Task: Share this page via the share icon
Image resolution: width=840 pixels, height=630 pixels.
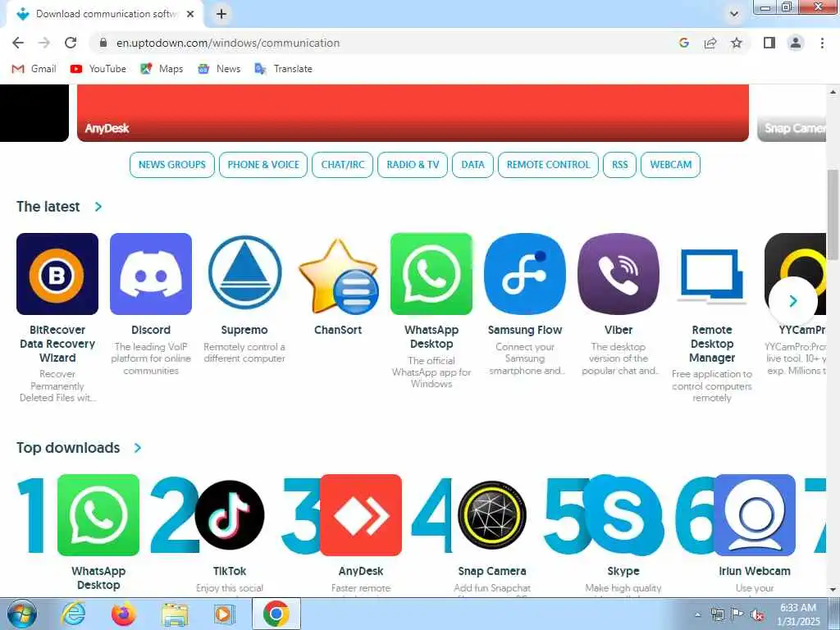Action: tap(710, 43)
